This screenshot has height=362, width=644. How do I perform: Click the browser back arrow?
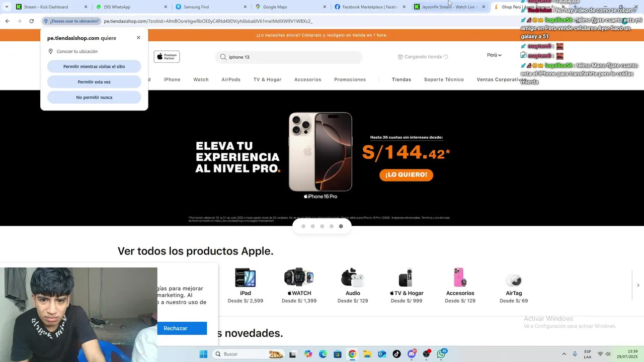[x=7, y=21]
